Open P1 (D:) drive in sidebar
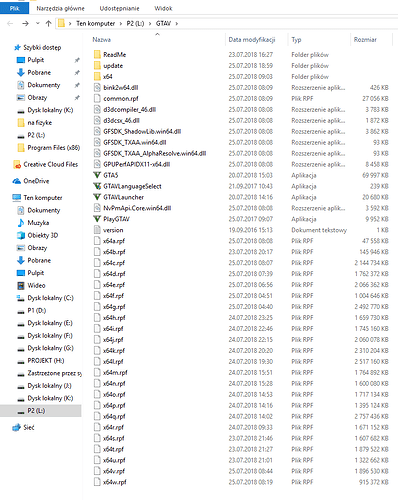 pos(37,310)
